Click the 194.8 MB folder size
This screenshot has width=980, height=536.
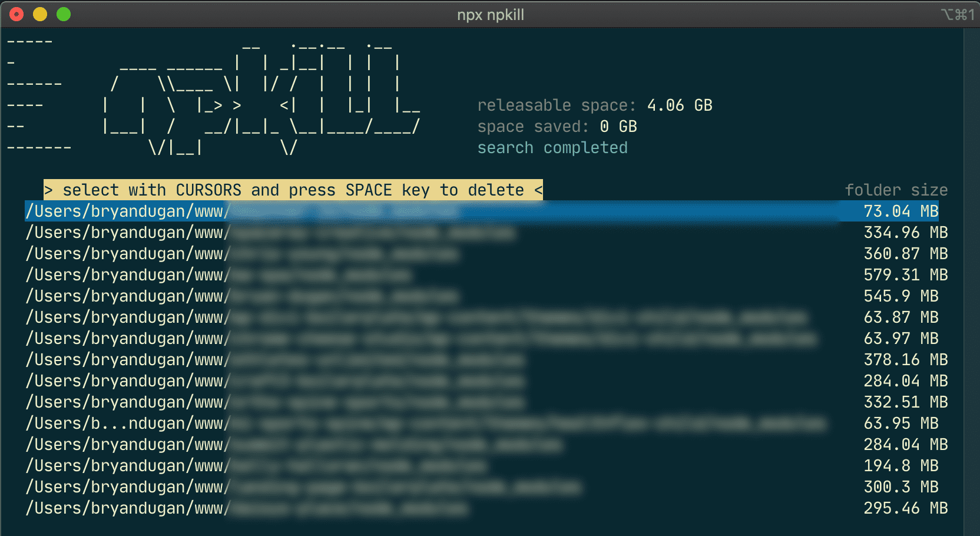(900, 466)
